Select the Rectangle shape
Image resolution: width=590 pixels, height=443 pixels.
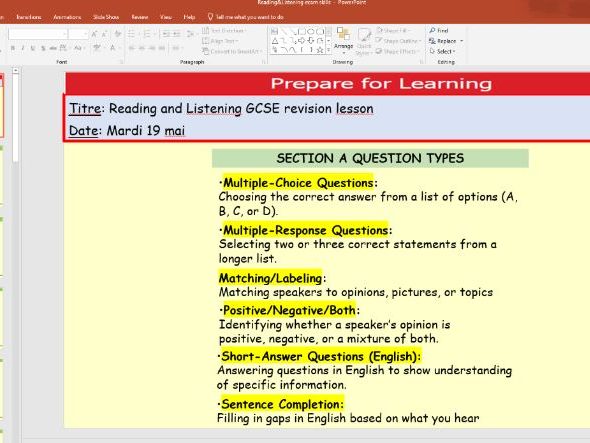(302, 31)
